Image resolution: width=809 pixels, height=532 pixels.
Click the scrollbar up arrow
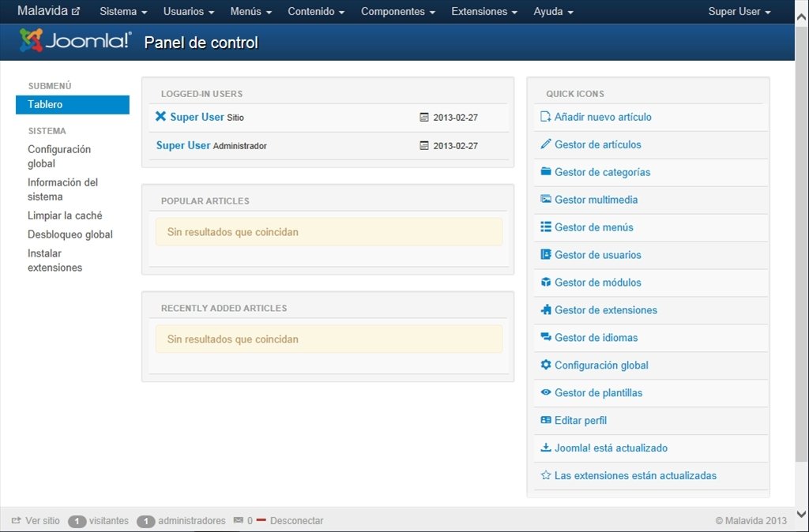[801, 17]
